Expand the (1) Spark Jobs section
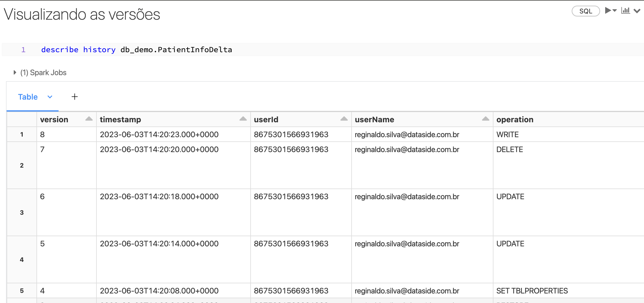Image resolution: width=644 pixels, height=303 pixels. click(x=40, y=72)
